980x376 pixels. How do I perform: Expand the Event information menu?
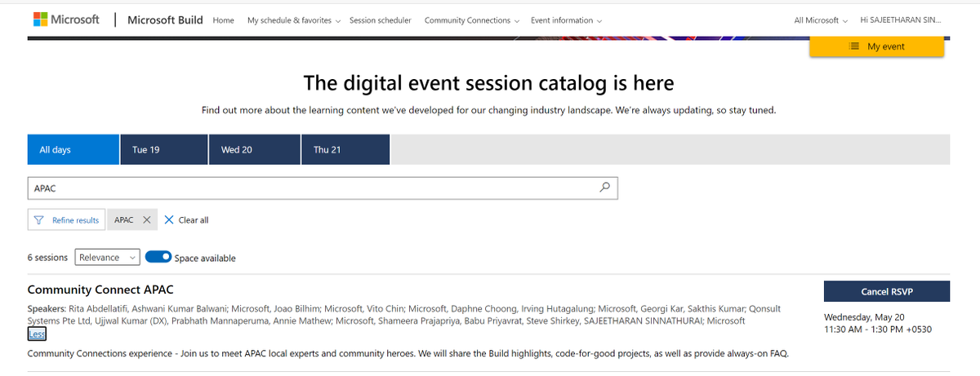click(x=566, y=20)
